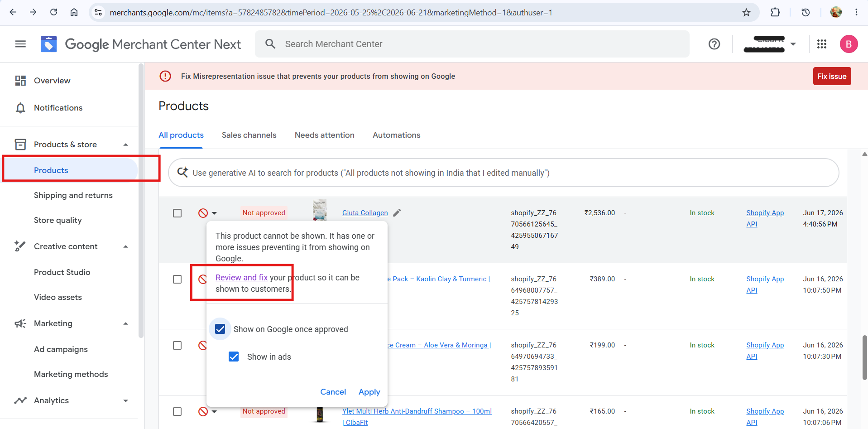Click error icon in Misrepresentation banner
The image size is (868, 429).
tap(165, 76)
